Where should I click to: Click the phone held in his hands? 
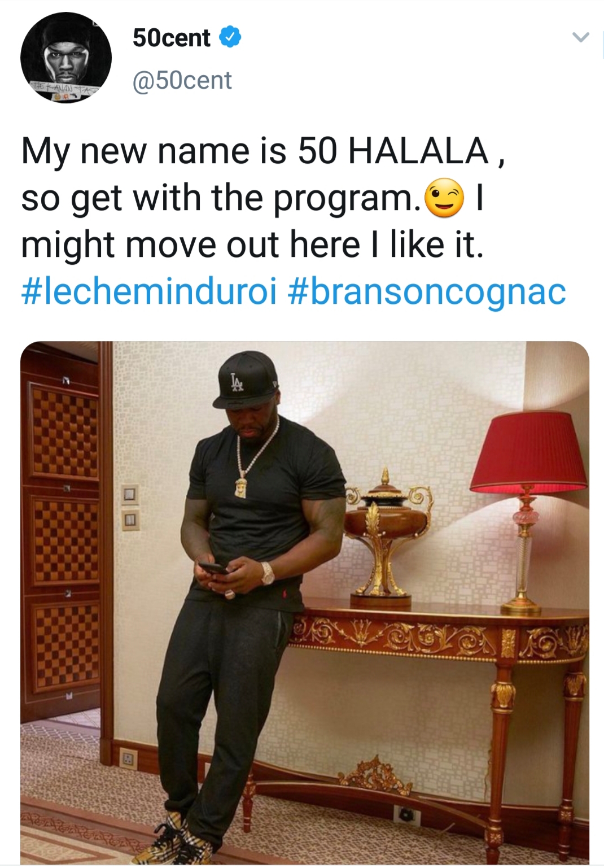[212, 567]
